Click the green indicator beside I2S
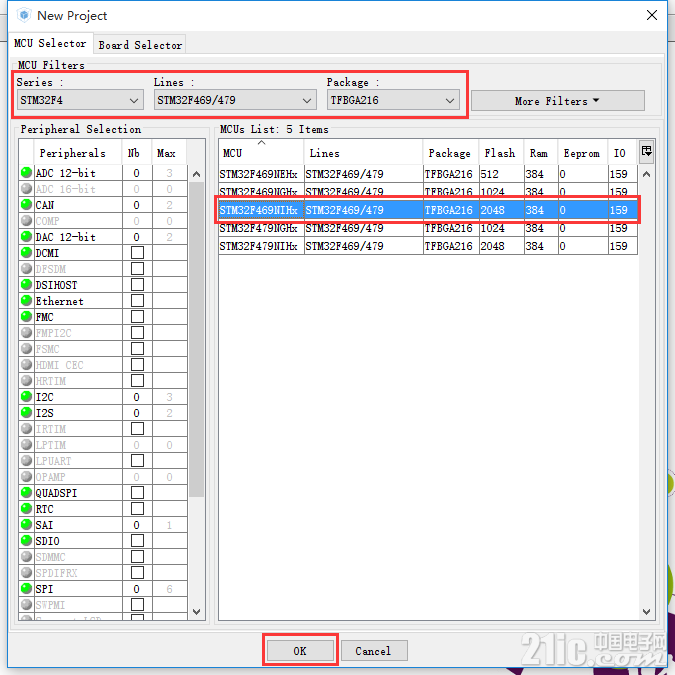This screenshot has height=675, width=675. 26,412
